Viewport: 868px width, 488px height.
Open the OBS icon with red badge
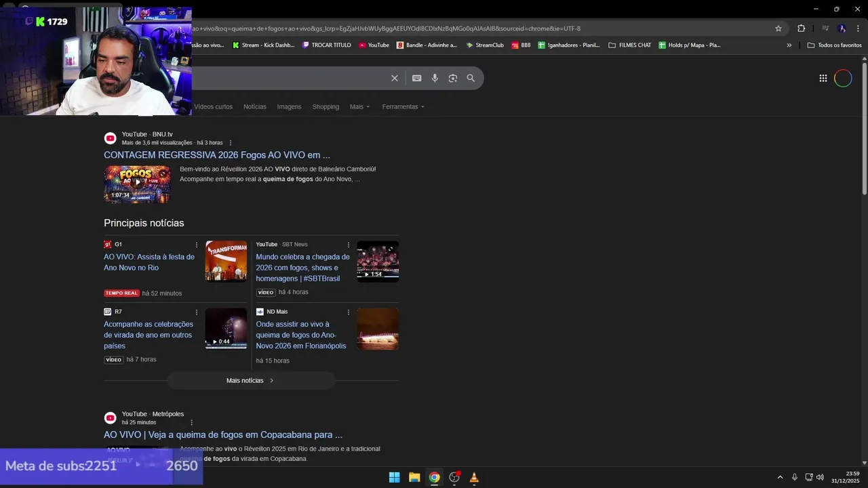(x=454, y=477)
